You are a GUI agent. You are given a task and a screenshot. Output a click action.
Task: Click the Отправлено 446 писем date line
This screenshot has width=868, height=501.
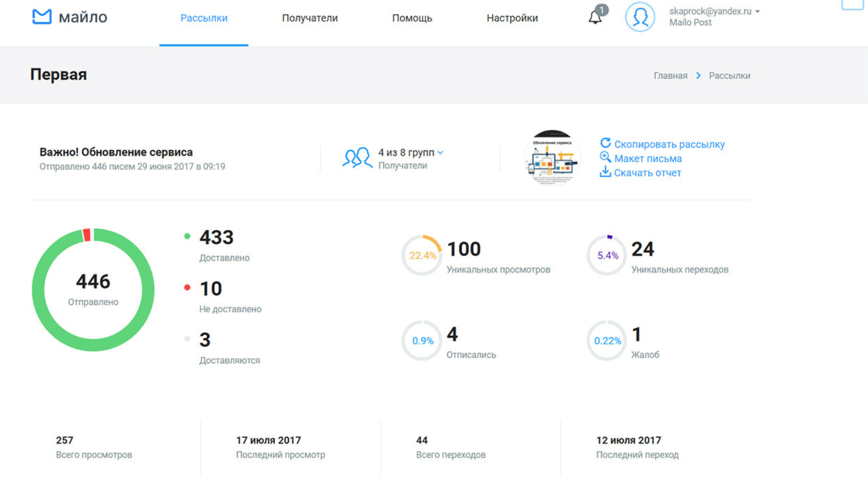point(132,167)
